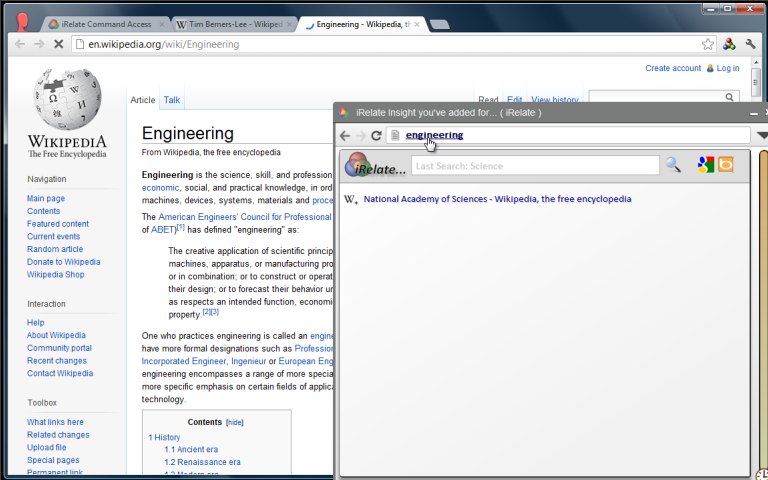Viewport: 768px width, 480px height.
Task: Open Recent changes link
Action: pos(57,361)
